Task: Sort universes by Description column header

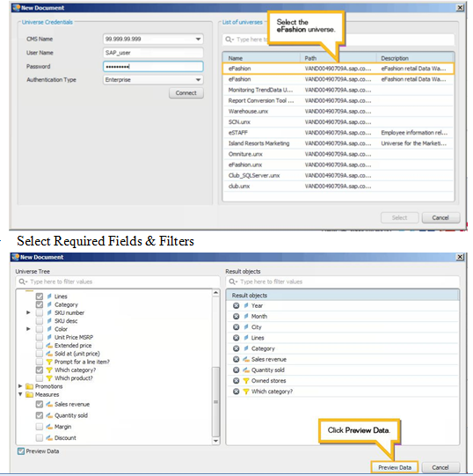Action: pyautogui.click(x=415, y=58)
